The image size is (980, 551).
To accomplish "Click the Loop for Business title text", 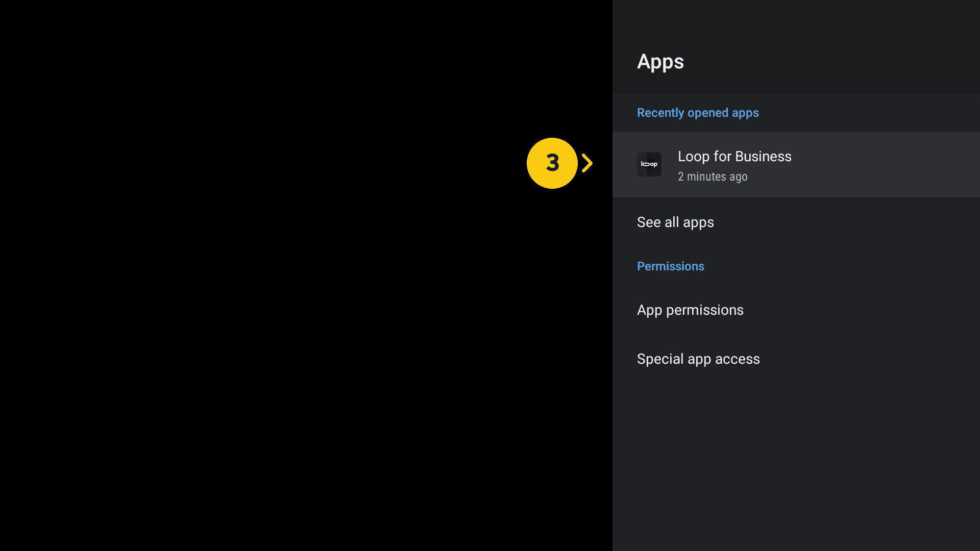I will [x=734, y=157].
